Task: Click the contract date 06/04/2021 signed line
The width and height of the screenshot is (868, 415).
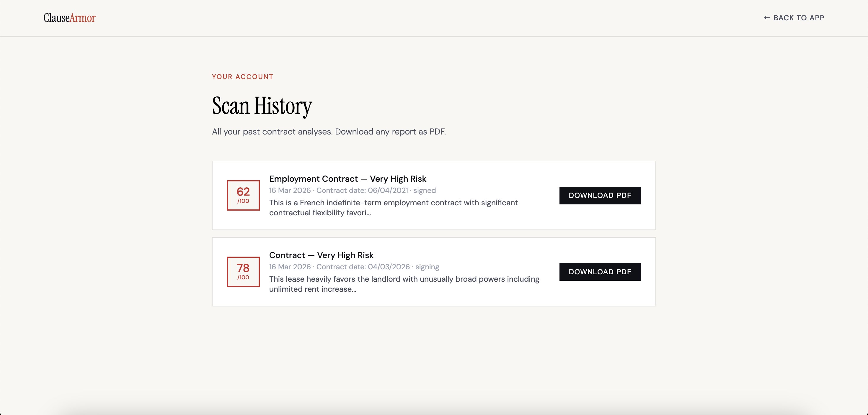Action: [352, 191]
